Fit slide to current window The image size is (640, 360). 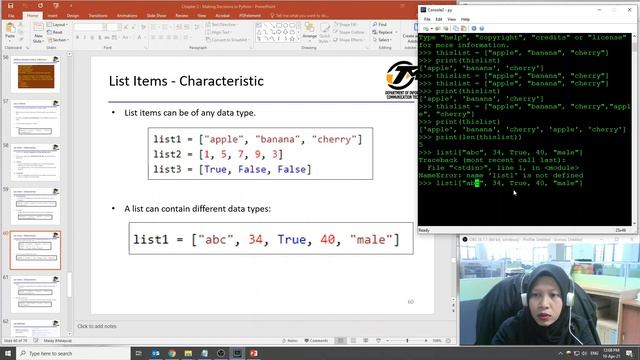pyautogui.click(x=449, y=340)
